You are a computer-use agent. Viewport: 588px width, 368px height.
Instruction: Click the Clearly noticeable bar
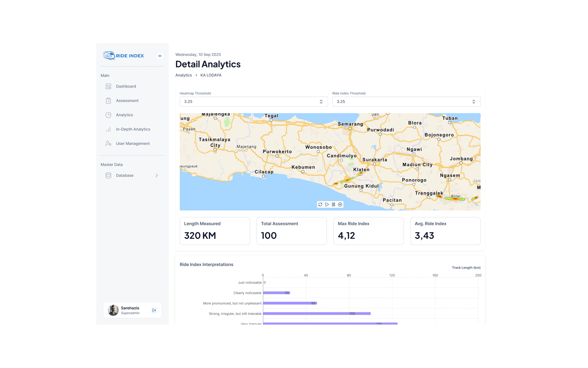[x=277, y=293]
